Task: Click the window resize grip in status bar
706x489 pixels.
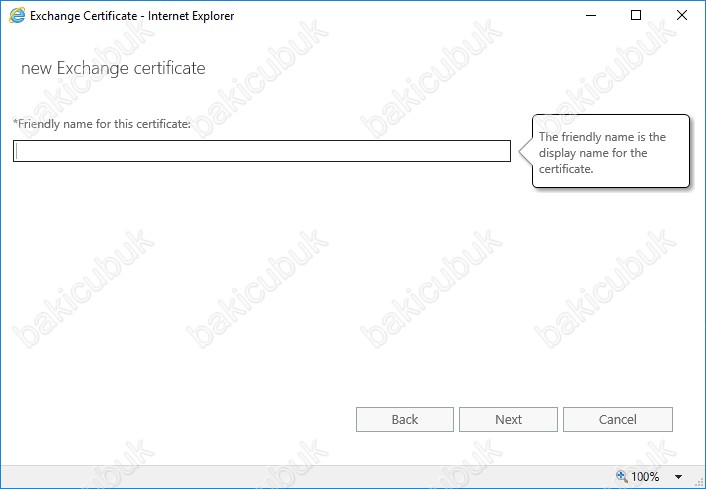Action: click(698, 481)
